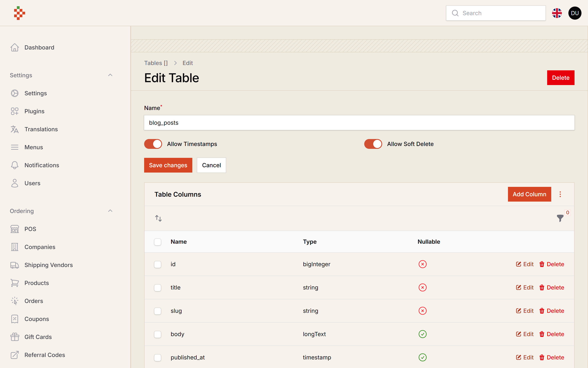
Task: Click the Shipping Vendors truck icon
Action: 14,265
